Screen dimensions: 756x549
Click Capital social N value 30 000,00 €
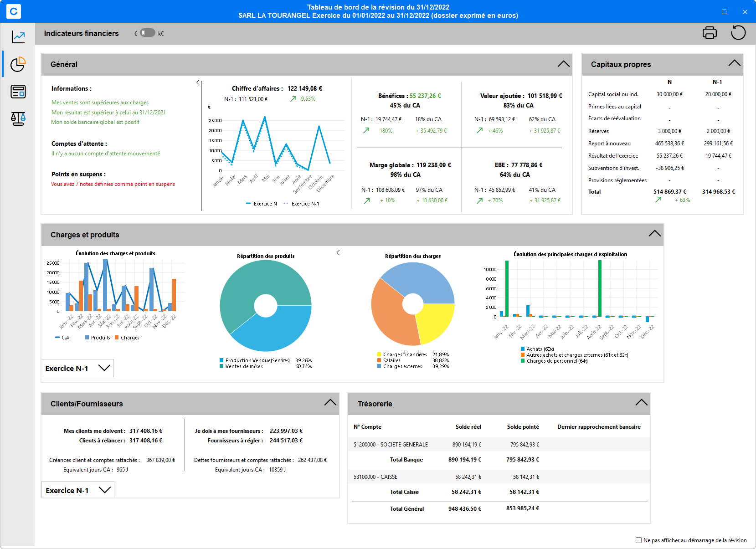click(x=669, y=94)
